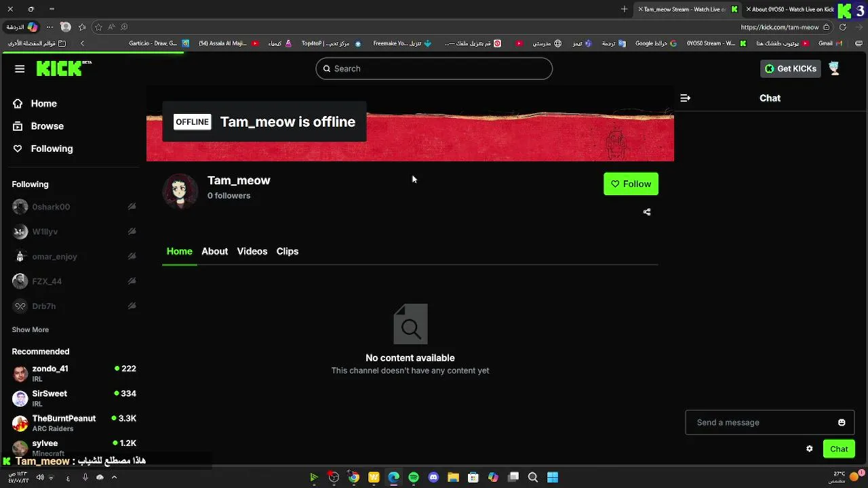Open Windows Start menu
The width and height of the screenshot is (868, 488).
pos(553,477)
